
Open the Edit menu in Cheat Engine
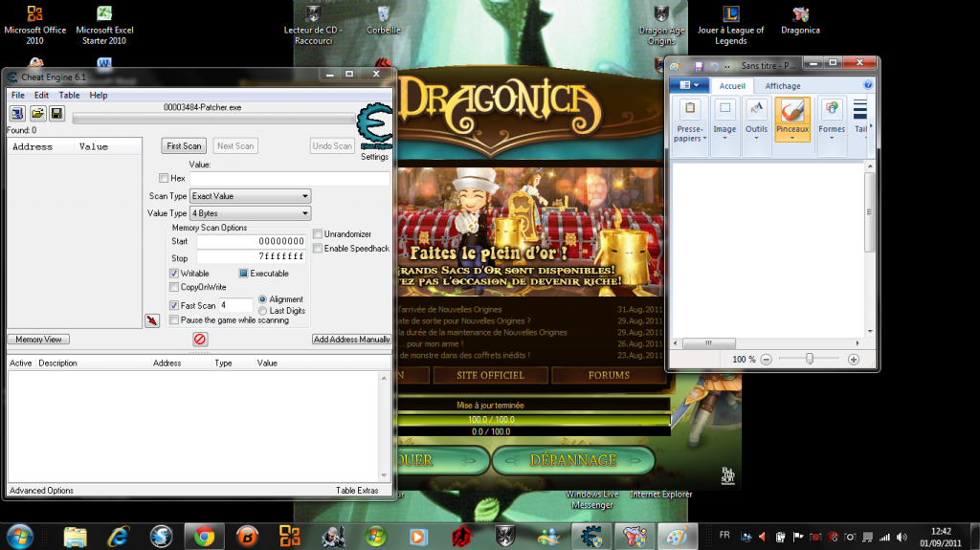[x=41, y=95]
